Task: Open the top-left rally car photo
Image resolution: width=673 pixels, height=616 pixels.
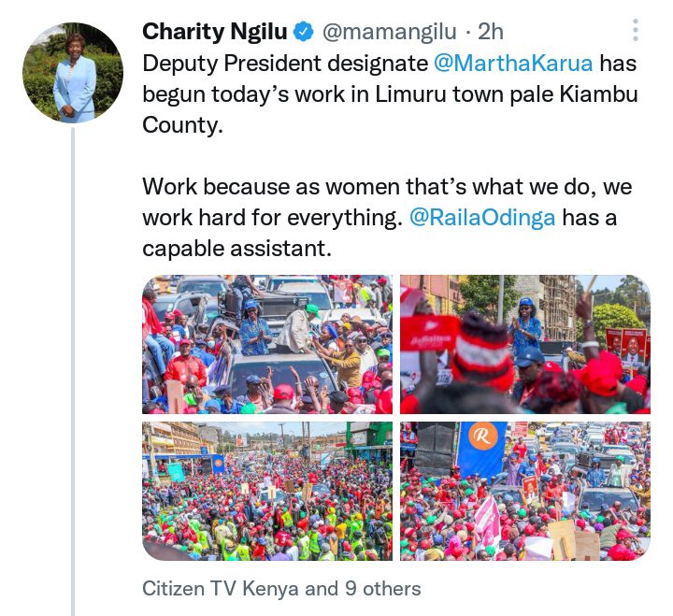Action: click(267, 344)
